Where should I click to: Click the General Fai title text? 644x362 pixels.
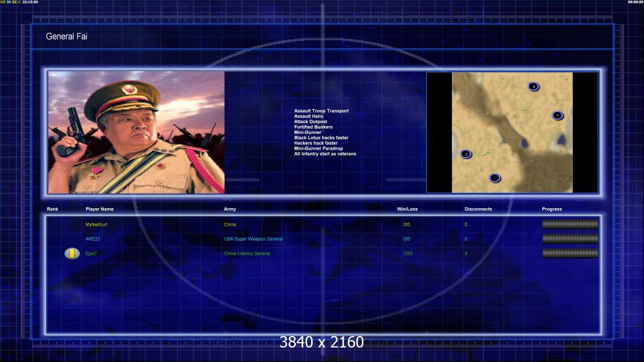pos(66,36)
